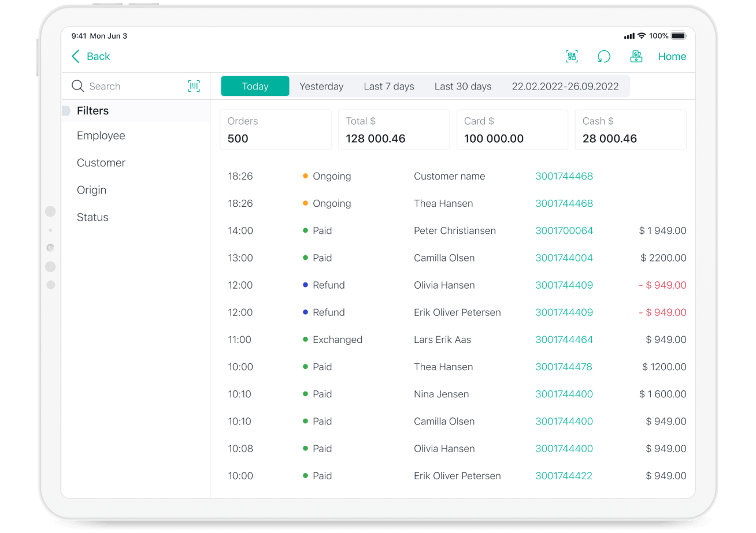Open order 3001744400 for Nina Jensen
This screenshot has height=533, width=756.
pos(564,394)
